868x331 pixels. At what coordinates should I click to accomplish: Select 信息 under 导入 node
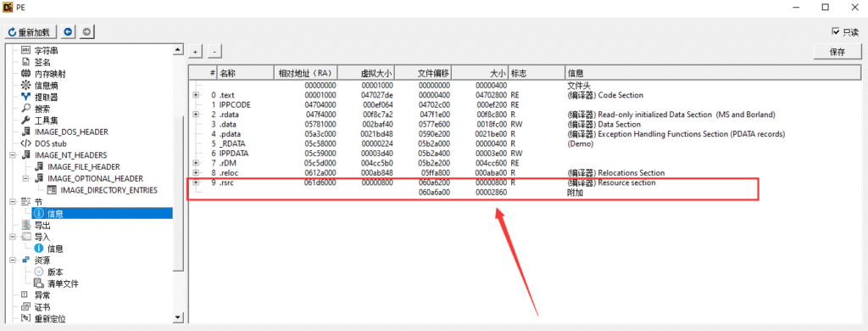[x=55, y=249]
